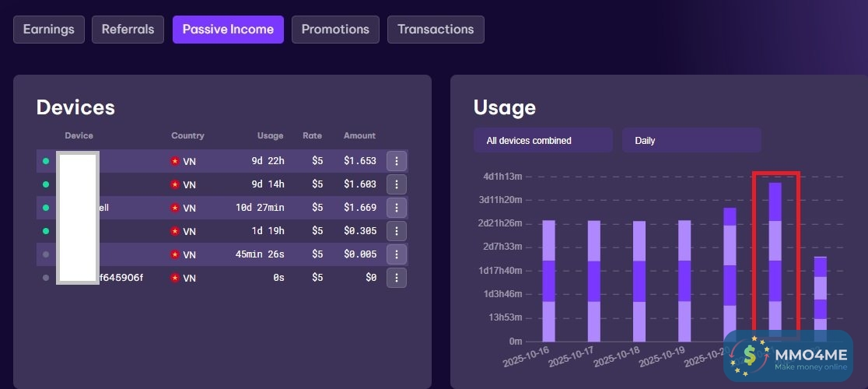Image resolution: width=868 pixels, height=389 pixels.
Task: Click the kebab menu for the $1.669 device
Action: (x=397, y=208)
